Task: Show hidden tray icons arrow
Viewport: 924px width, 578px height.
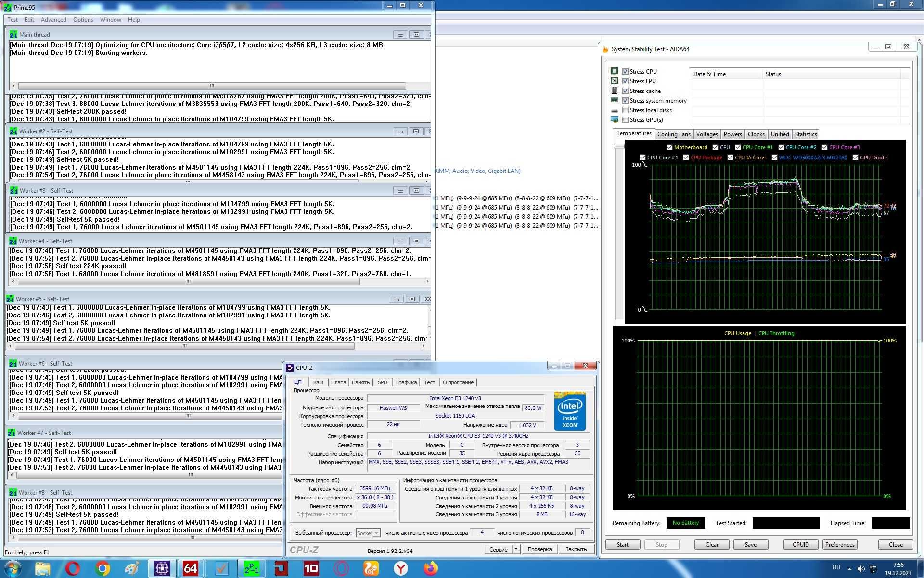Action: click(x=849, y=569)
